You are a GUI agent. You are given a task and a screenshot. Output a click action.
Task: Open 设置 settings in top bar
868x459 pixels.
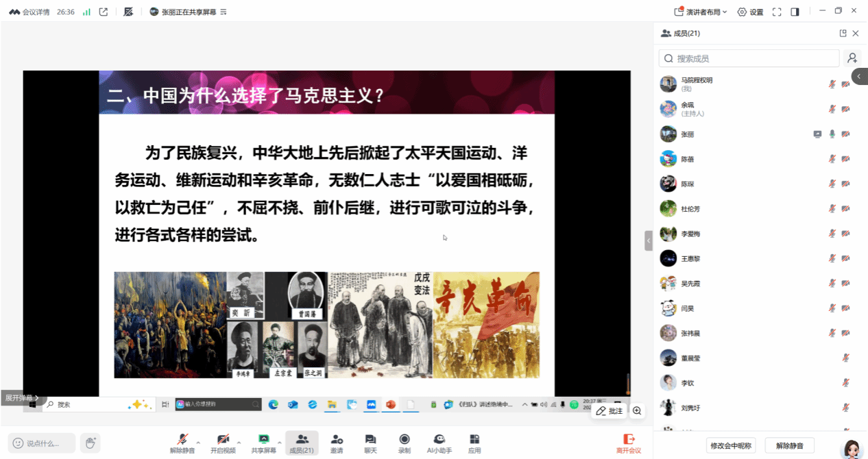click(x=750, y=12)
